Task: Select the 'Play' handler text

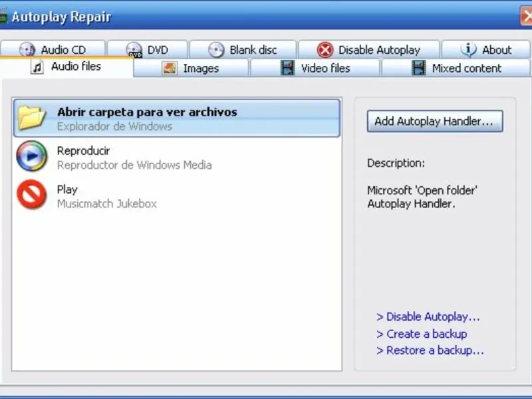Action: (x=67, y=190)
